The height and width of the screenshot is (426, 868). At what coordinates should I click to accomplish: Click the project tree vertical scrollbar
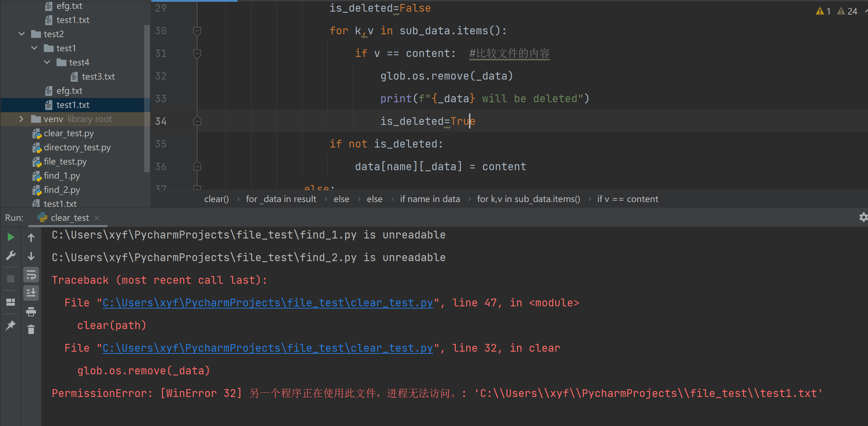click(147, 99)
